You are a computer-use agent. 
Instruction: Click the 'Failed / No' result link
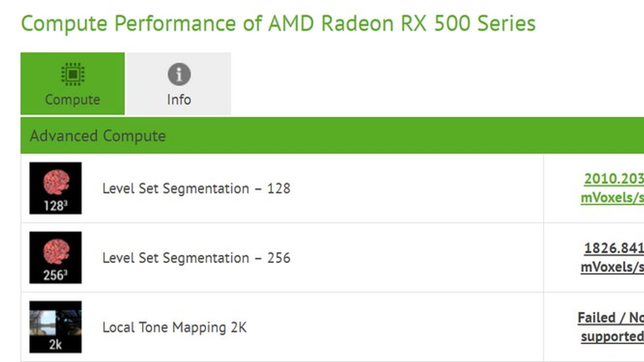tap(611, 318)
